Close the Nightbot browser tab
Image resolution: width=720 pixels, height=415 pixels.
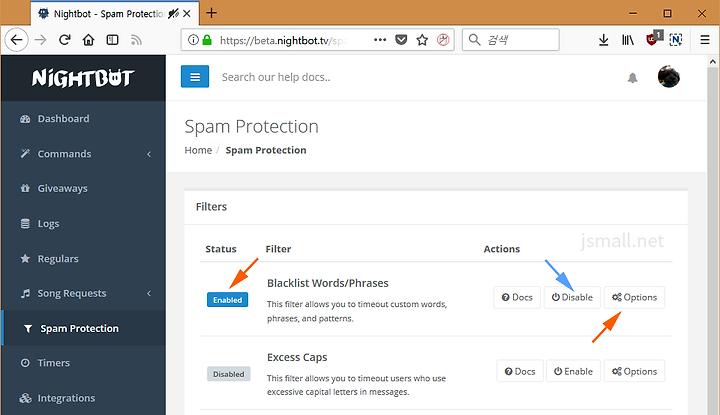tap(187, 14)
